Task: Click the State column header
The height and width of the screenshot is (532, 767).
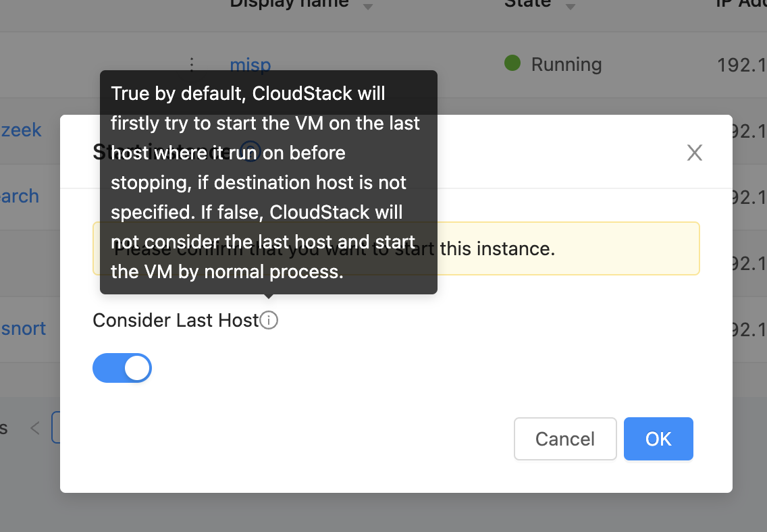Action: point(527,5)
